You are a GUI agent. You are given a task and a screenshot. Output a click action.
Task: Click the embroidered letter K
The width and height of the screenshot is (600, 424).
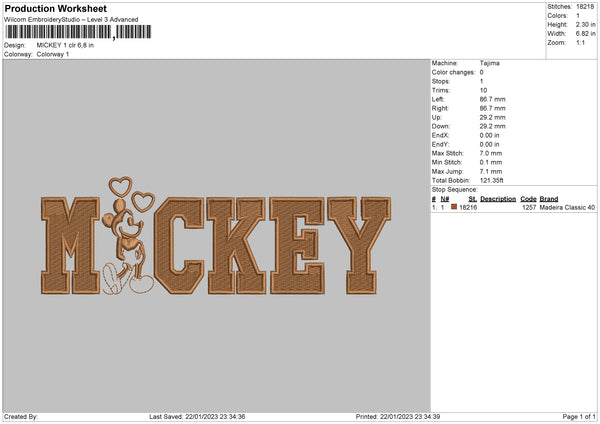[236, 246]
